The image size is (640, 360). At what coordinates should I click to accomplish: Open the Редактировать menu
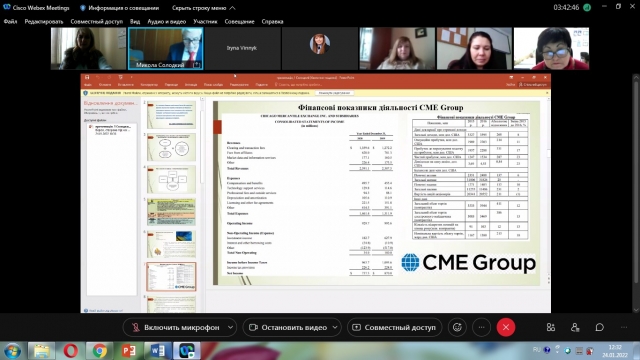point(44,21)
